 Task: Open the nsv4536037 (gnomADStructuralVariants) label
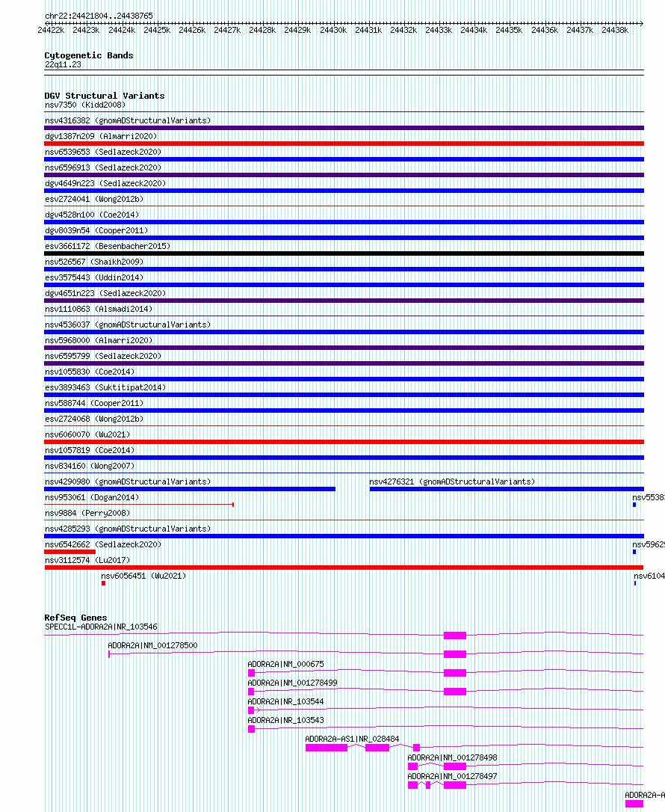(128, 325)
